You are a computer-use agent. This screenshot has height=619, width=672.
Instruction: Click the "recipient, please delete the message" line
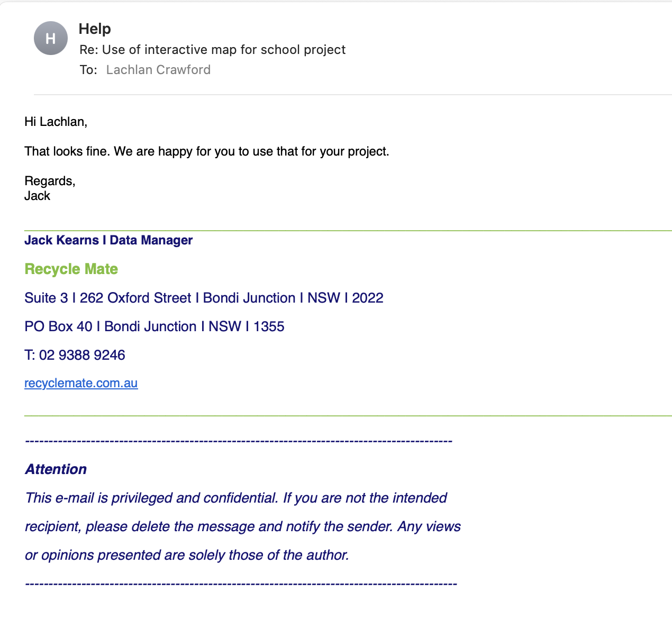pos(242,526)
